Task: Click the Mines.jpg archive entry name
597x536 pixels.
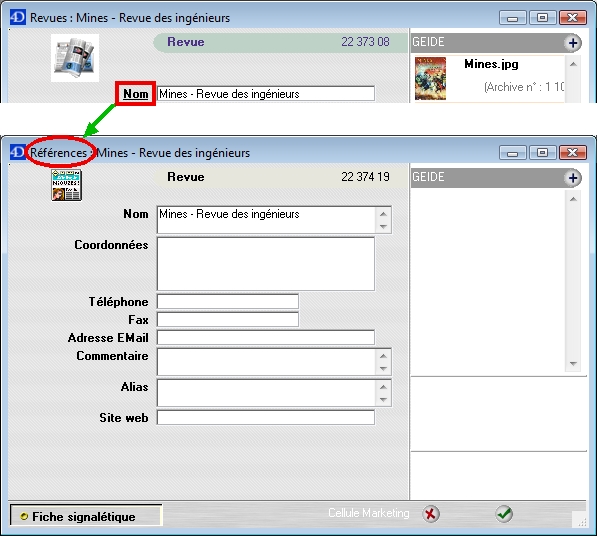Action: [x=491, y=64]
